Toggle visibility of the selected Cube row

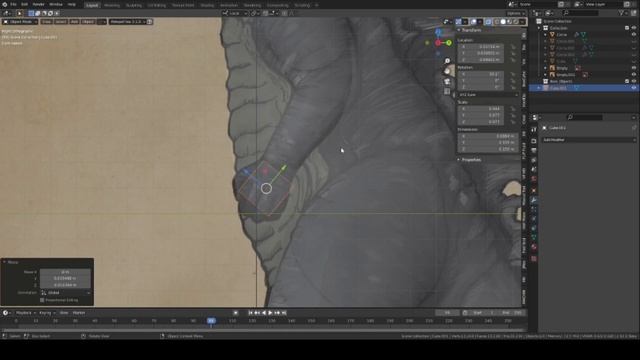click(634, 88)
